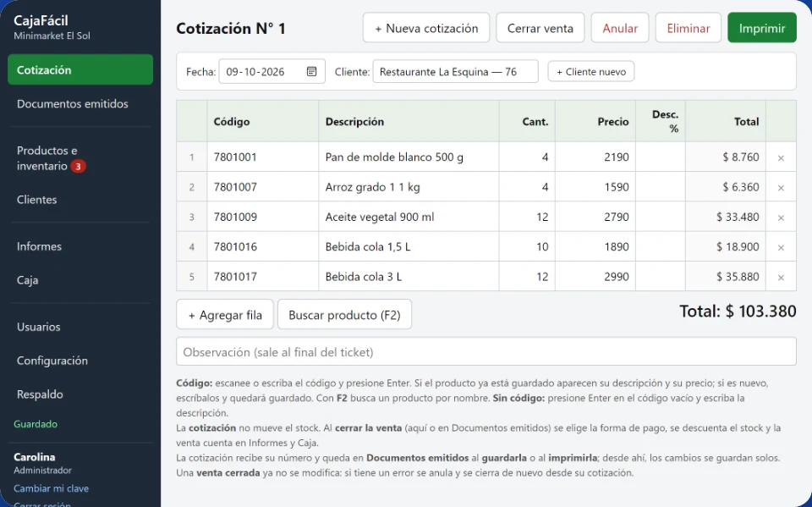The image size is (812, 507).
Task: Go to Productos e inventario
Action: pyautogui.click(x=80, y=158)
